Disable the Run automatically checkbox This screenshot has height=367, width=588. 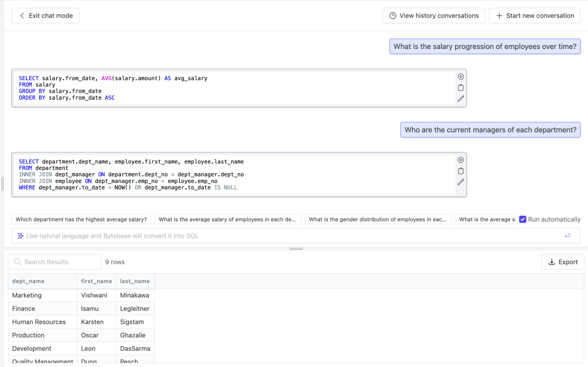[523, 219]
